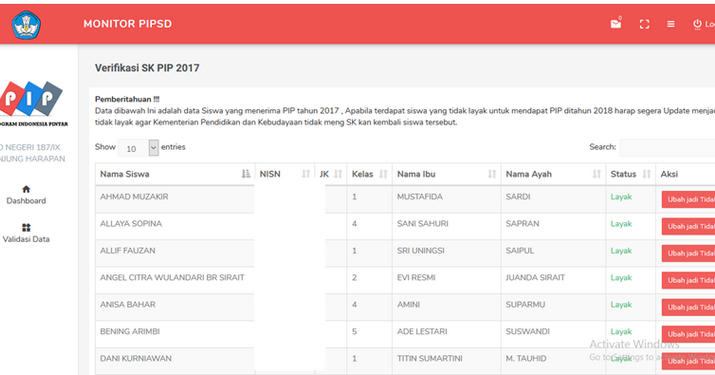
Task: Click Ubah jadi button for AHMAD MUZAKIR
Action: 688,199
